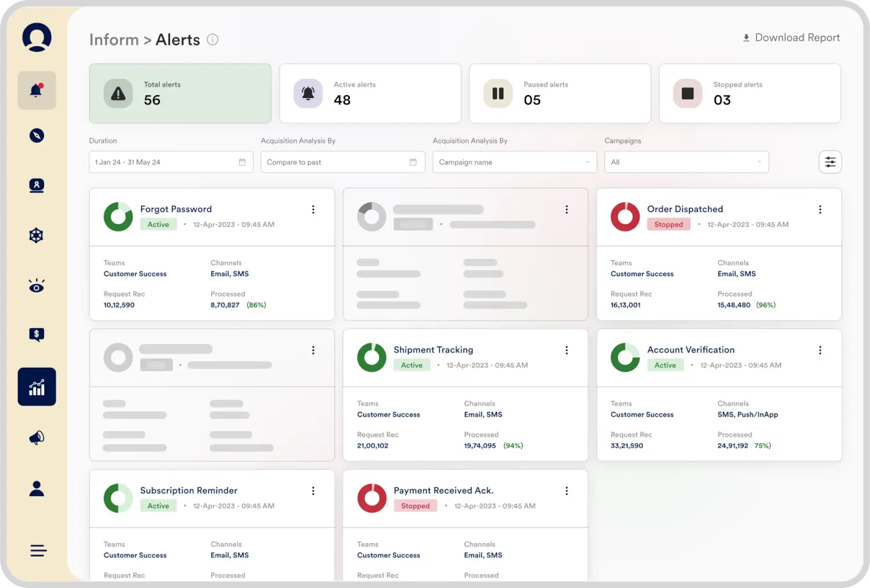The width and height of the screenshot is (870, 588).
Task: Open Forgot Password card options menu
Action: click(313, 209)
